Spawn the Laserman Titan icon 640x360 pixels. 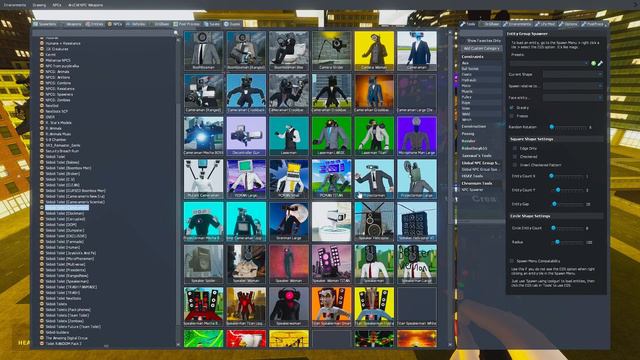point(374,136)
